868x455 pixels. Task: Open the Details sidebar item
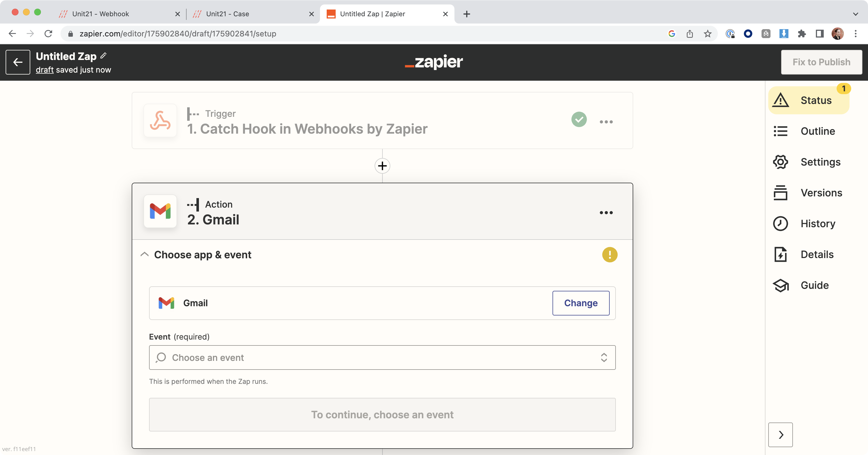(817, 254)
